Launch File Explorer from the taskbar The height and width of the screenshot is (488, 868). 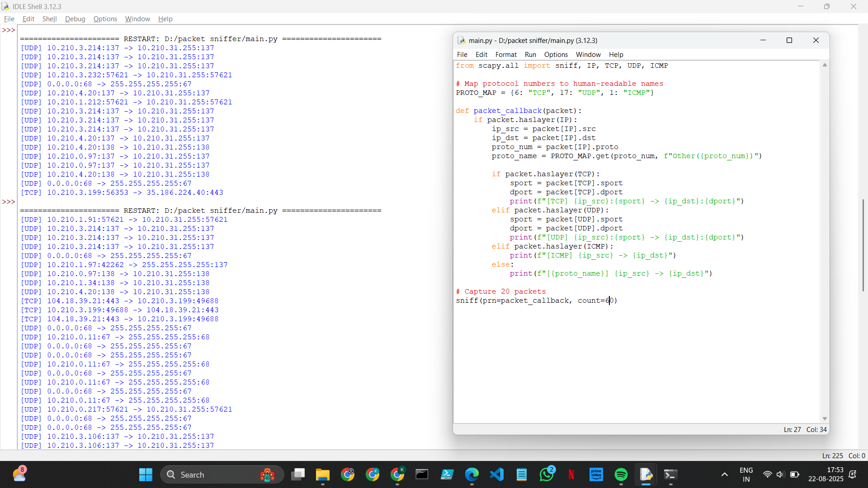(323, 474)
